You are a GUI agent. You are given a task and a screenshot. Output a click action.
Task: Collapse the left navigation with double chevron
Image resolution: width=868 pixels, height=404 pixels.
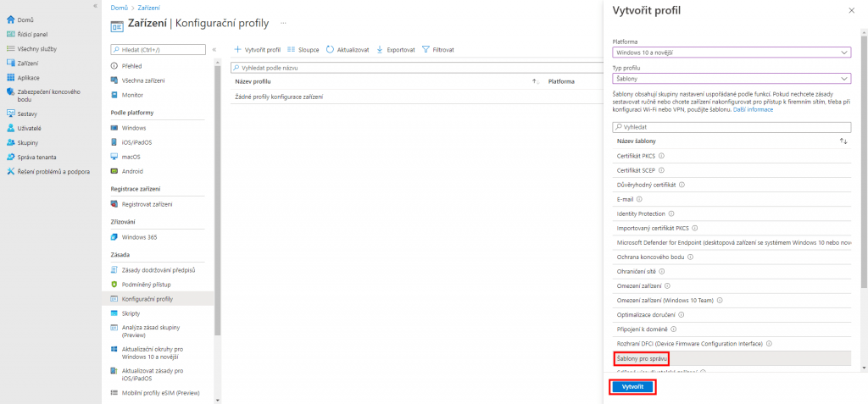(95, 6)
